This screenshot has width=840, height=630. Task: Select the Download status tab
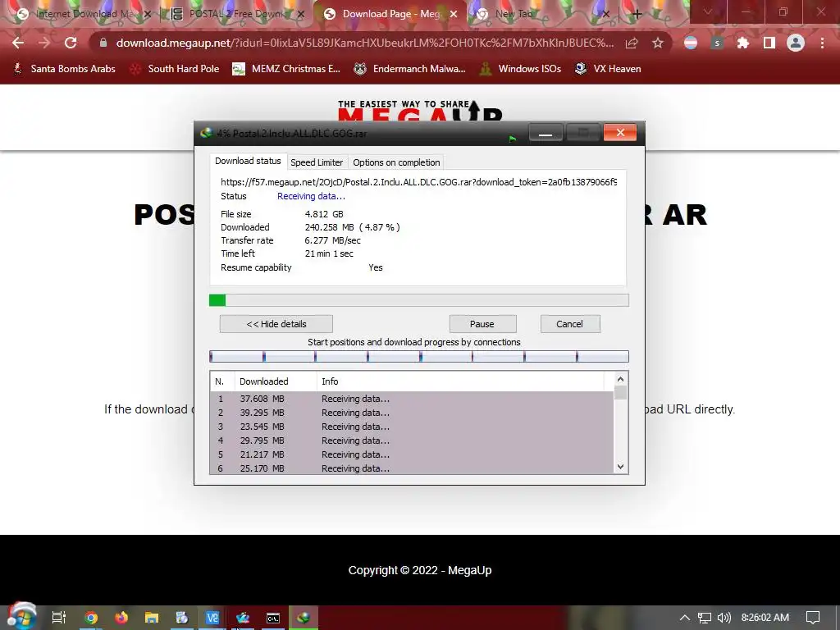point(248,161)
